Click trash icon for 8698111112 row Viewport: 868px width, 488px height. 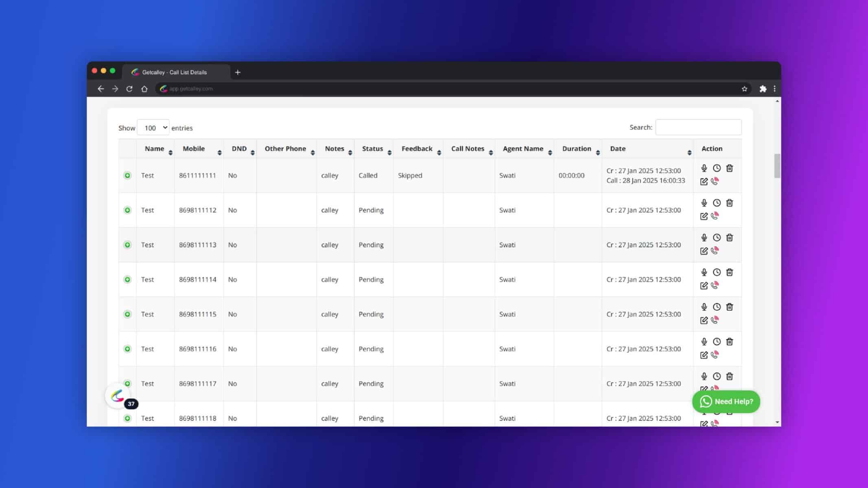pyautogui.click(x=729, y=203)
